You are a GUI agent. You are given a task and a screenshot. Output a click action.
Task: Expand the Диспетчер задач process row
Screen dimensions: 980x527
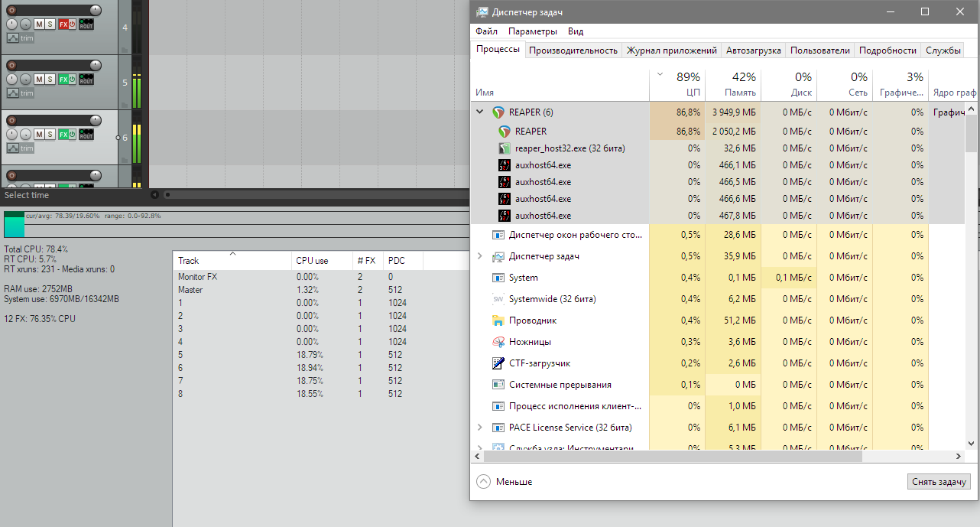click(x=480, y=256)
